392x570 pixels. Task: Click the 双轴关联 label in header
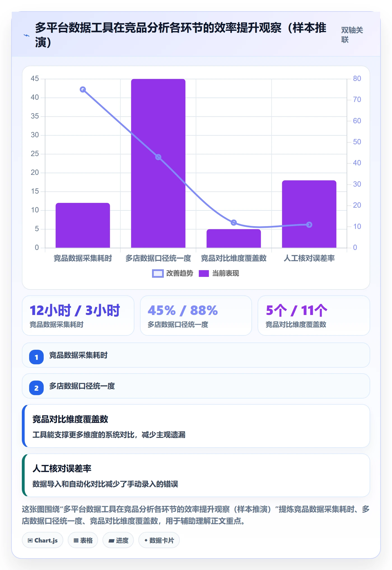(352, 35)
